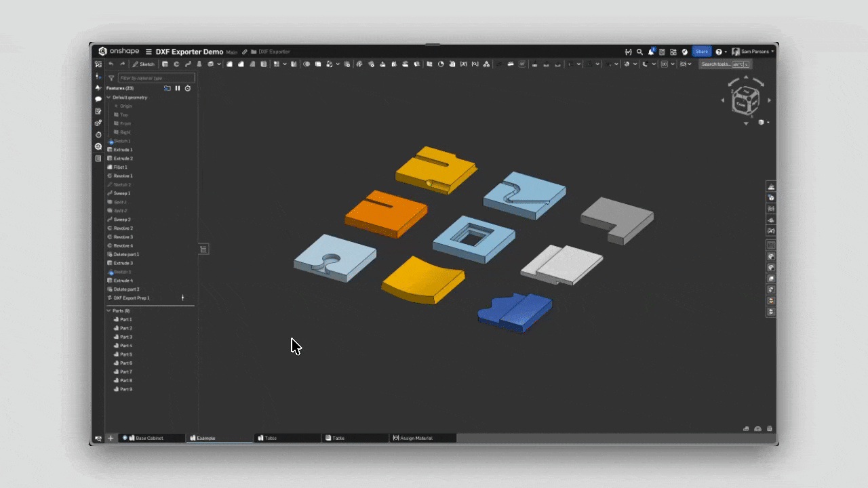868x488 pixels.
Task: Open the Main branch label
Action: click(232, 52)
